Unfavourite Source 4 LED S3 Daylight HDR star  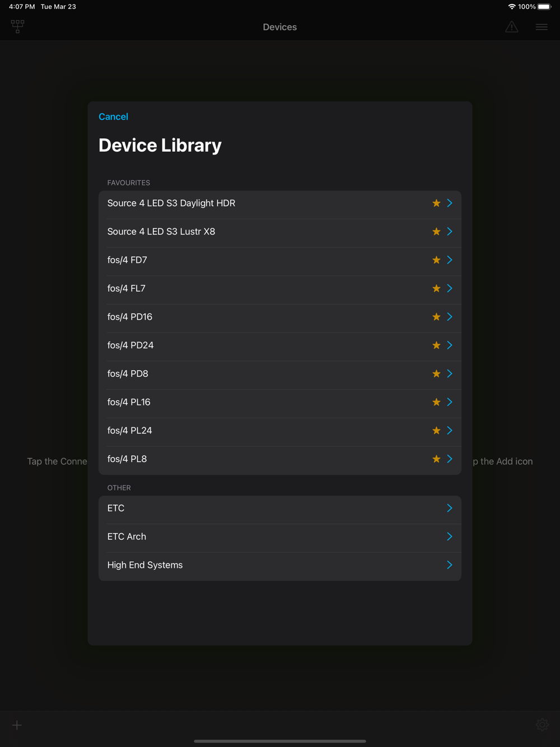(436, 203)
